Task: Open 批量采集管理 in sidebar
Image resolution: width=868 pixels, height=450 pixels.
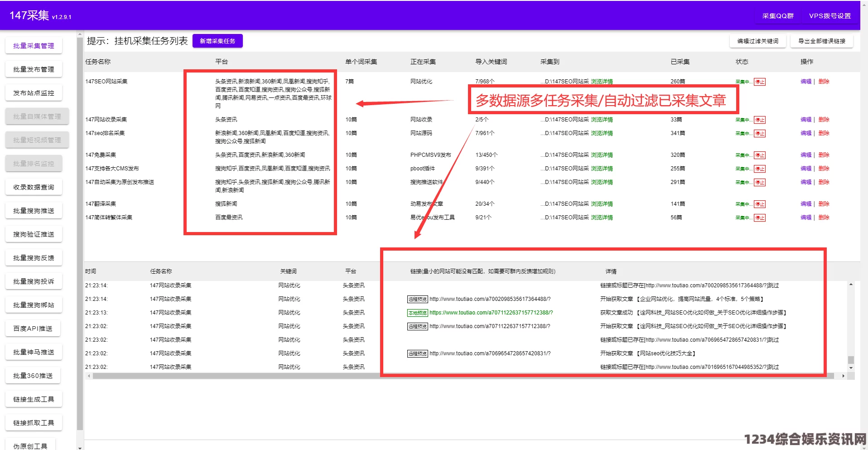Action: click(x=34, y=46)
